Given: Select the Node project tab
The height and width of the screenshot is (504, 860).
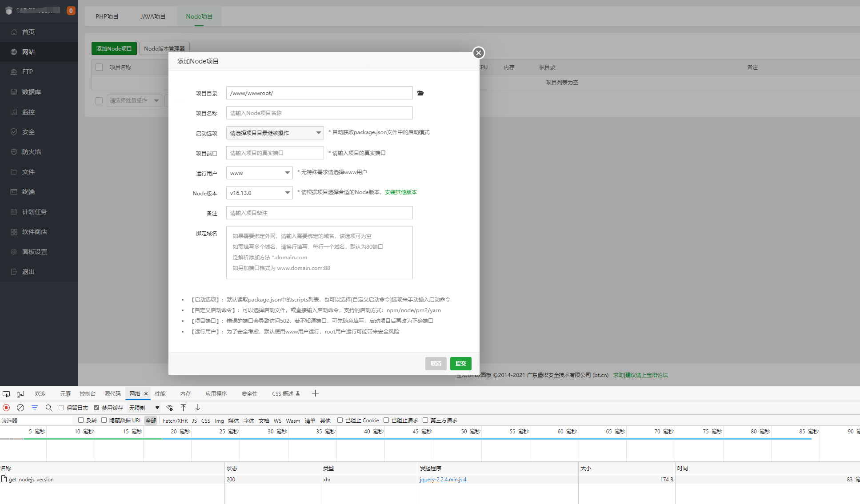Looking at the screenshot, I should coord(199,16).
